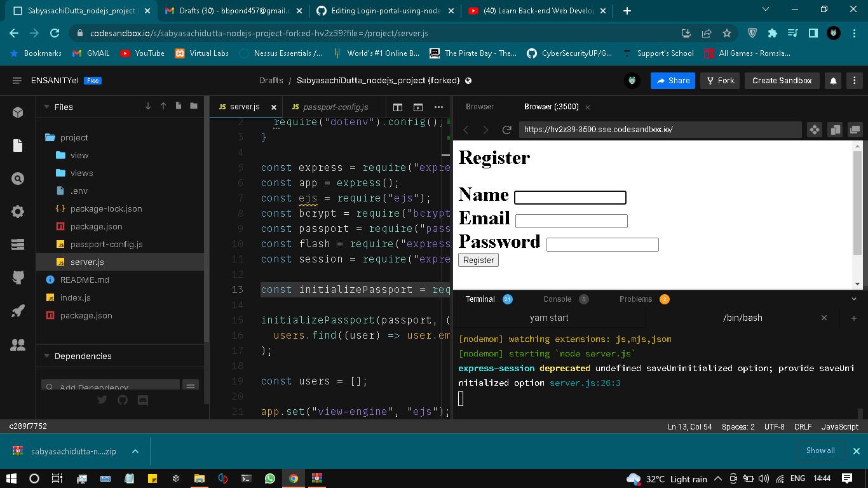Open the notifications bell
The height and width of the screenshot is (488, 868).
tap(833, 81)
